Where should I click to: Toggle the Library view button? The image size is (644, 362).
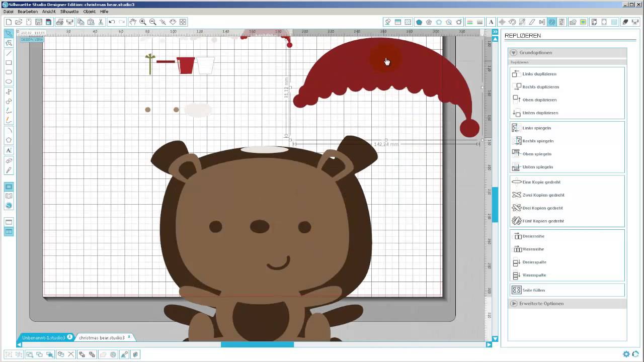[x=9, y=196]
